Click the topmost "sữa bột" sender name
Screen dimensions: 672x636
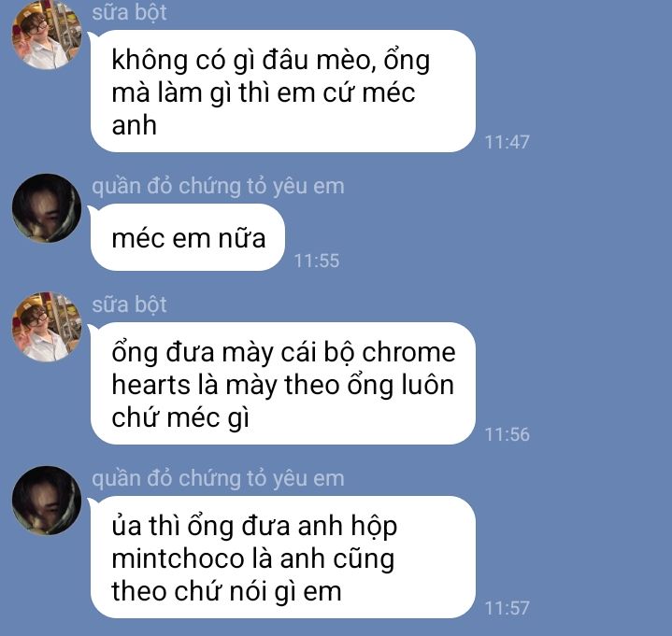click(129, 12)
